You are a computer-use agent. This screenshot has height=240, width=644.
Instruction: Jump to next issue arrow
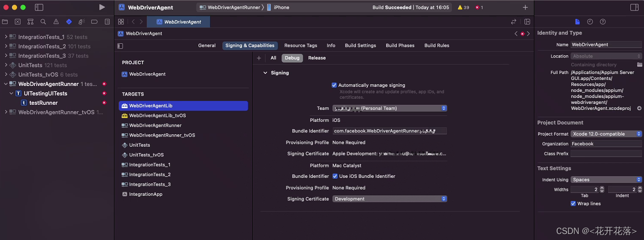point(528,34)
